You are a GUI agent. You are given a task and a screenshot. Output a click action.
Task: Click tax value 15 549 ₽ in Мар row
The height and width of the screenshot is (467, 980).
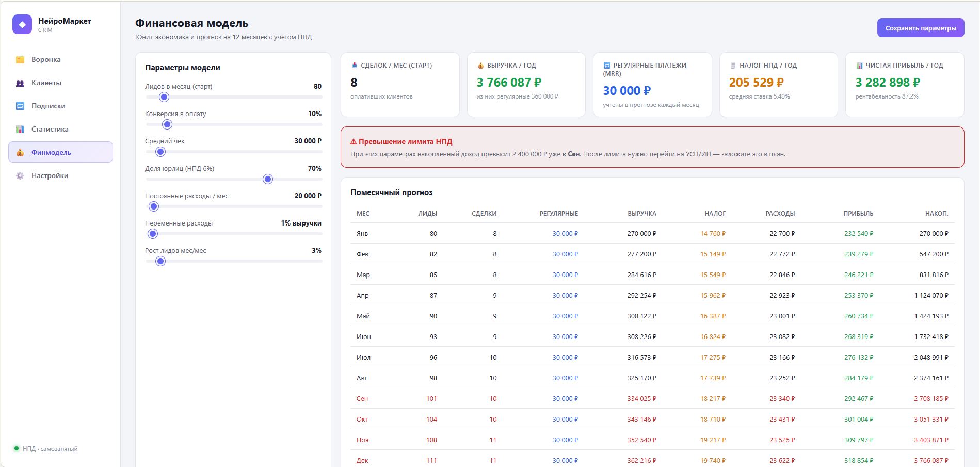pyautogui.click(x=713, y=275)
